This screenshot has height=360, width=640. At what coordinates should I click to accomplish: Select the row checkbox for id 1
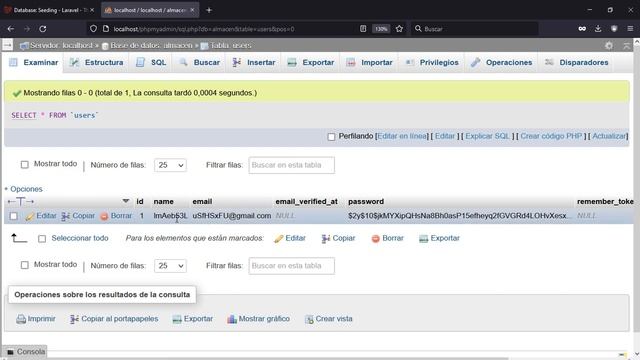click(x=13, y=216)
